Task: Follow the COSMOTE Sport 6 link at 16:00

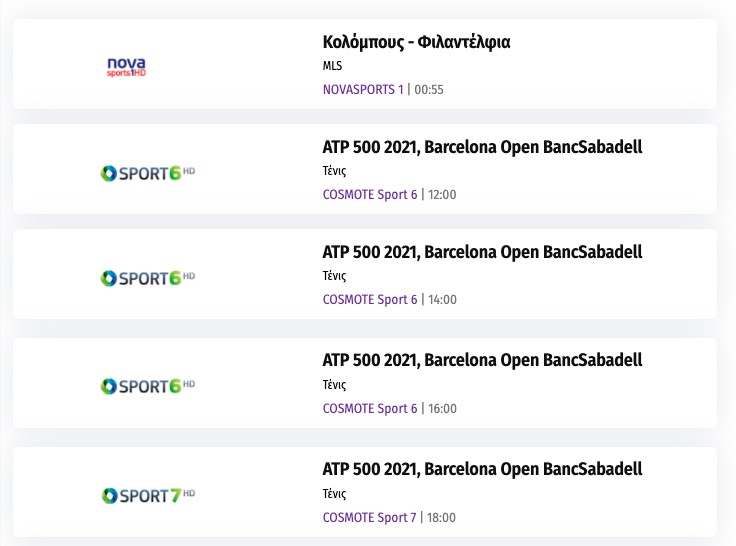Action: pyautogui.click(x=370, y=408)
